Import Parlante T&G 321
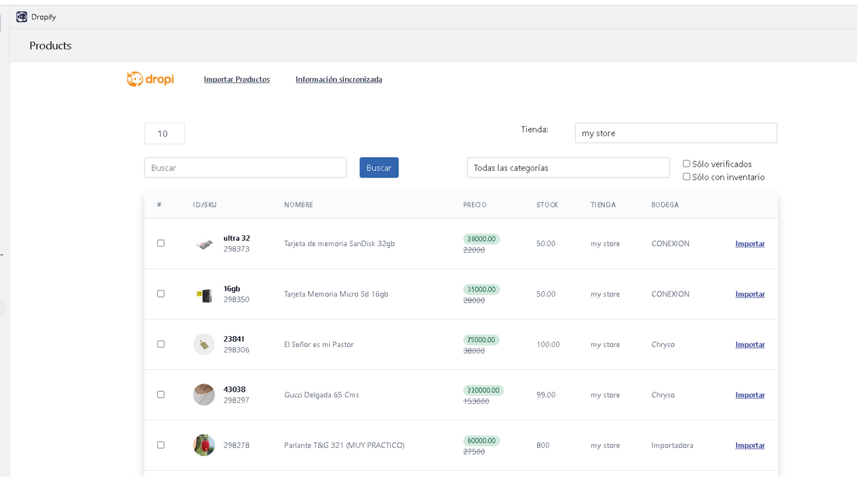Viewport: 868px width, 488px height. pyautogui.click(x=750, y=445)
